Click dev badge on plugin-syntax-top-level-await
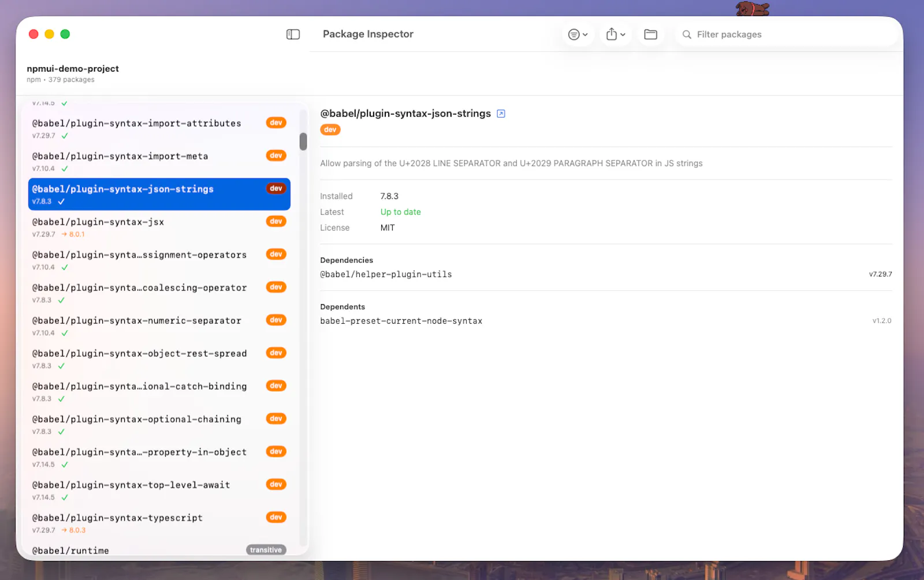This screenshot has width=924, height=580. pos(276,484)
